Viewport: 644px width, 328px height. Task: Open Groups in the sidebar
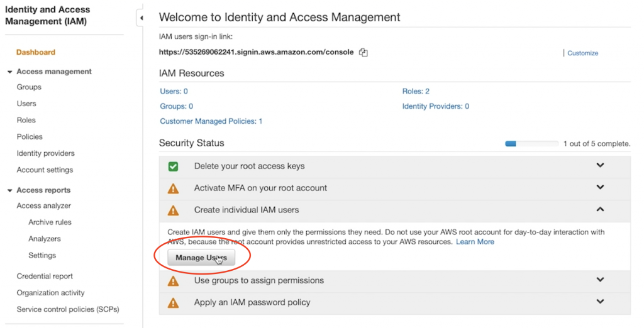click(x=29, y=87)
